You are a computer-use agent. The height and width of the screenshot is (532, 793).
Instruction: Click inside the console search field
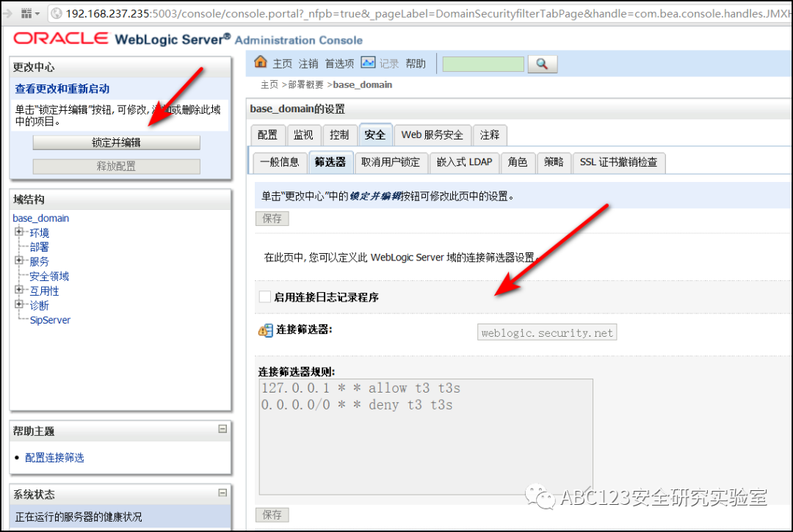(483, 64)
